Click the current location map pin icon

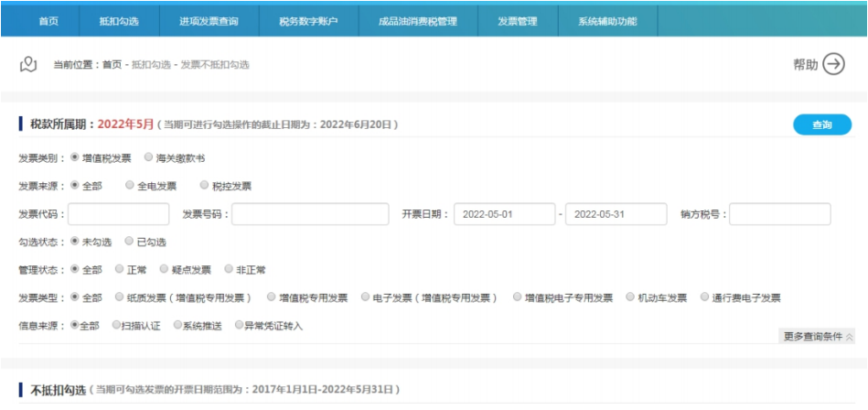click(28, 65)
